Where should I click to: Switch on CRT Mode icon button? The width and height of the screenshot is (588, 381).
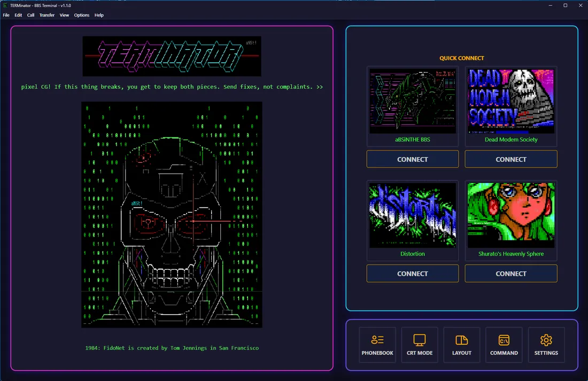click(x=420, y=345)
